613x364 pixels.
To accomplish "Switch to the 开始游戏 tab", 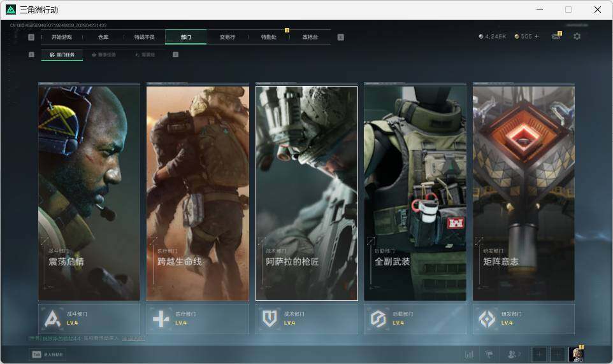I will click(x=62, y=37).
